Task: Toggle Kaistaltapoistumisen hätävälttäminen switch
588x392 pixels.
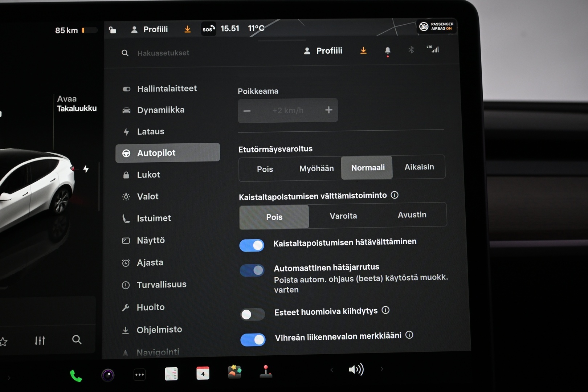Action: 252,245
